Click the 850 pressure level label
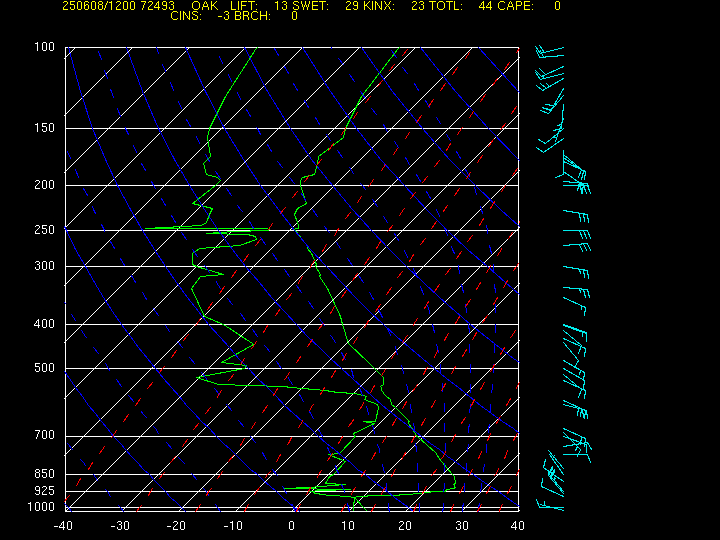Screen dimensions: 720x540 click(44, 473)
